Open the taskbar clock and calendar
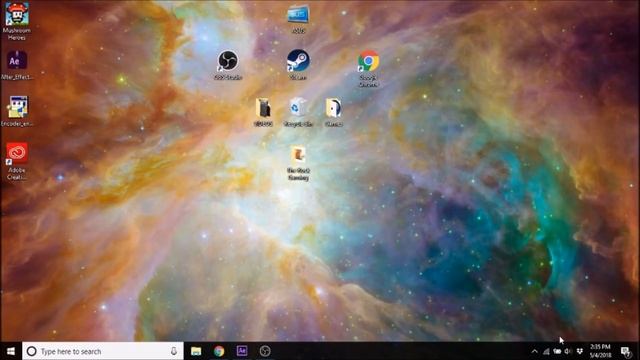The width and height of the screenshot is (640, 360). coord(600,351)
